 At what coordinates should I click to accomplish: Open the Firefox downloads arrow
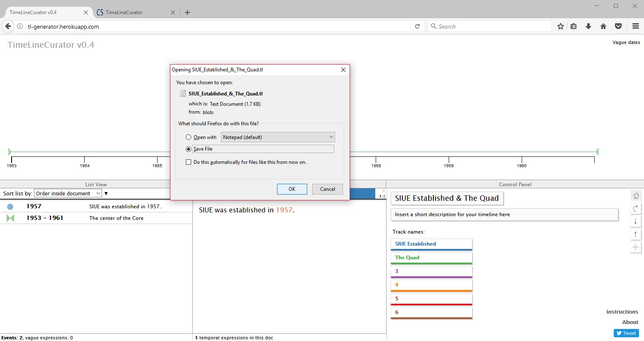click(x=588, y=26)
